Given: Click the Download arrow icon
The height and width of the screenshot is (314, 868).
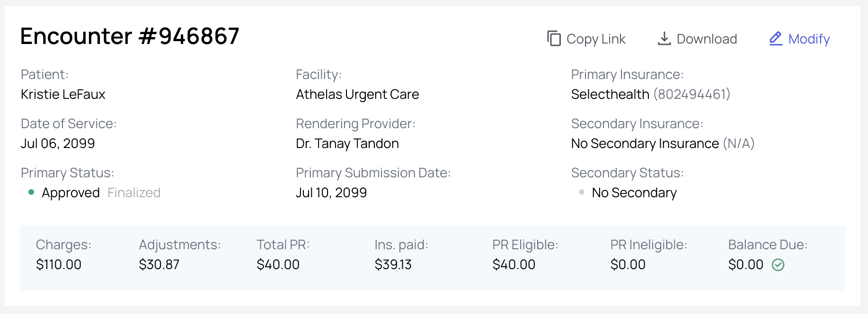Looking at the screenshot, I should click(664, 38).
